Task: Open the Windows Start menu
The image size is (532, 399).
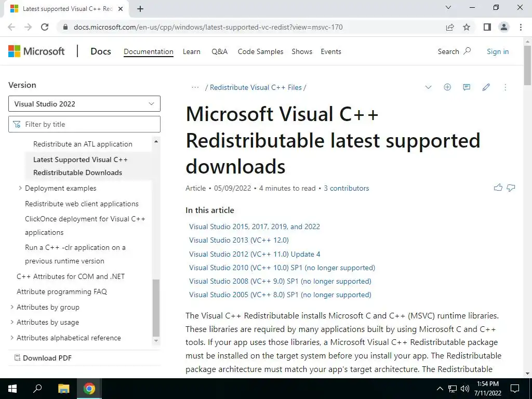Action: click(x=12, y=389)
